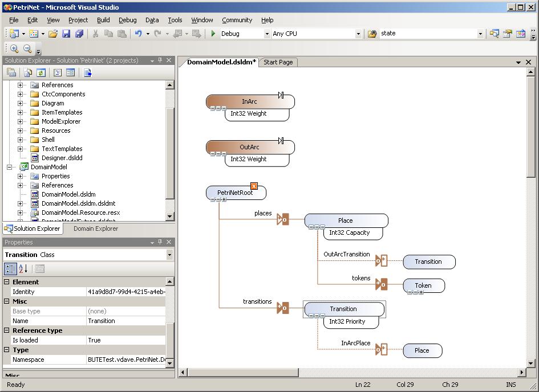The image size is (539, 392).
Task: Switch to the Domain Explorer tab
Action: [96, 228]
